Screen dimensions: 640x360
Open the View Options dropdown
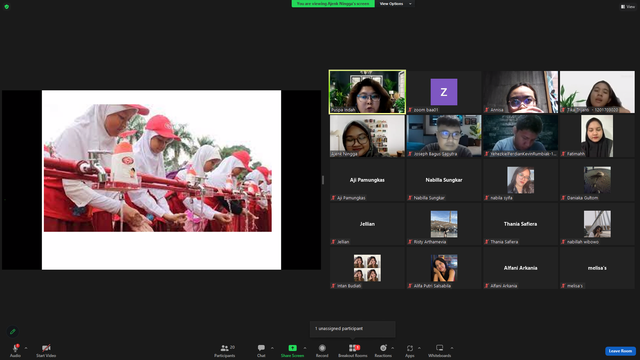coord(395,4)
